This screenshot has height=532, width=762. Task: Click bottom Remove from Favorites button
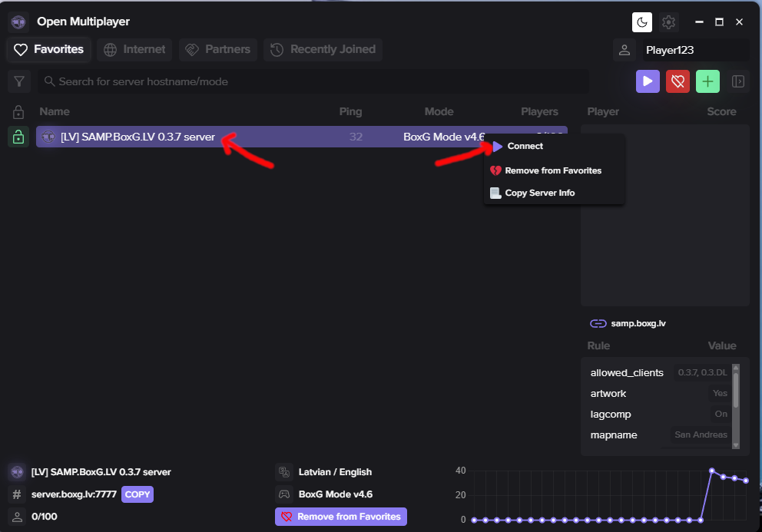tap(341, 517)
